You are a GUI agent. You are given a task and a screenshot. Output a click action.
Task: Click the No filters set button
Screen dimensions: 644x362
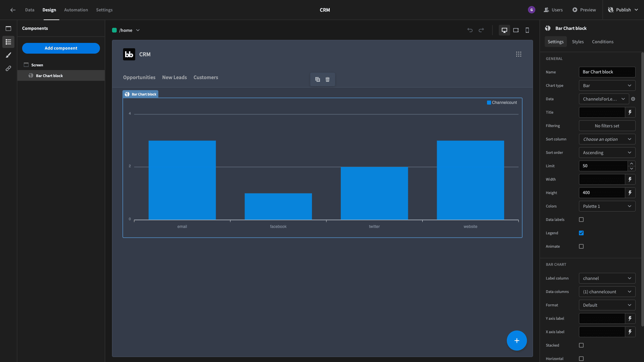coord(607,126)
